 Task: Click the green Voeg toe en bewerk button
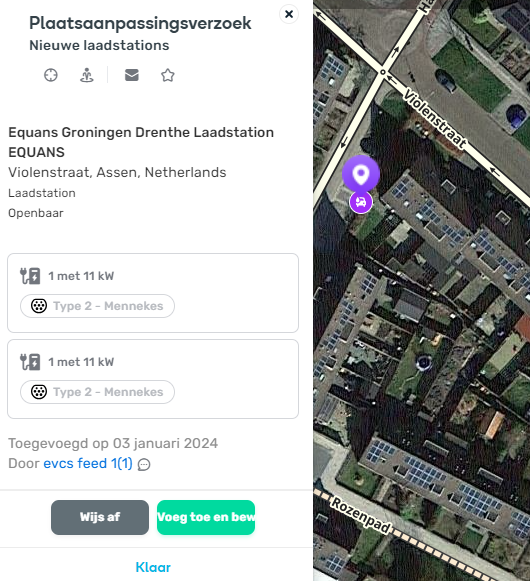coord(206,517)
